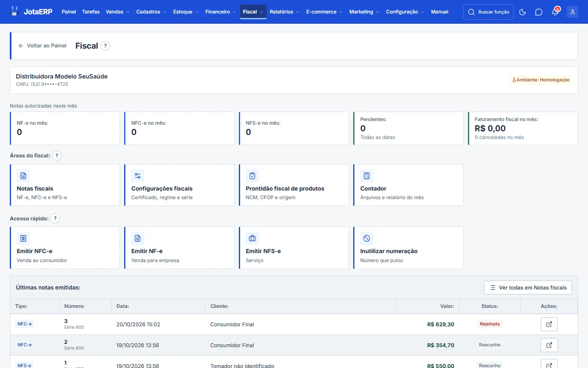Expand the Marketing dropdown menu
This screenshot has width=588, height=368.
(364, 12)
